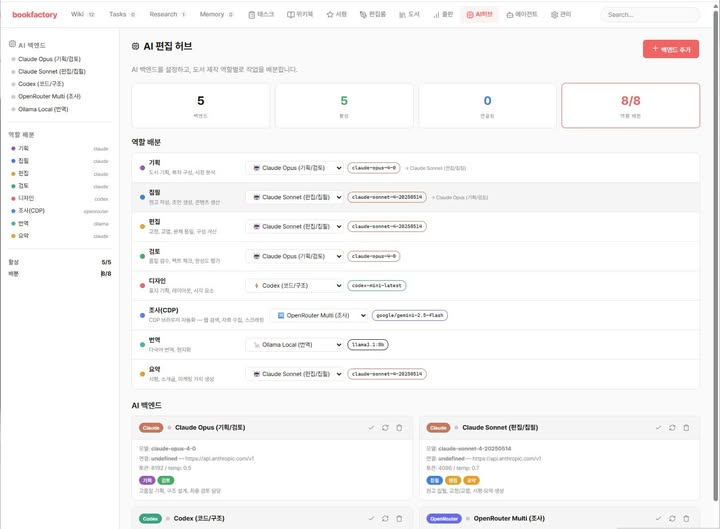Image resolution: width=720 pixels, height=529 pixels.
Task: Select OpenRouter Multi in sidebar backend list
Action: click(45, 96)
